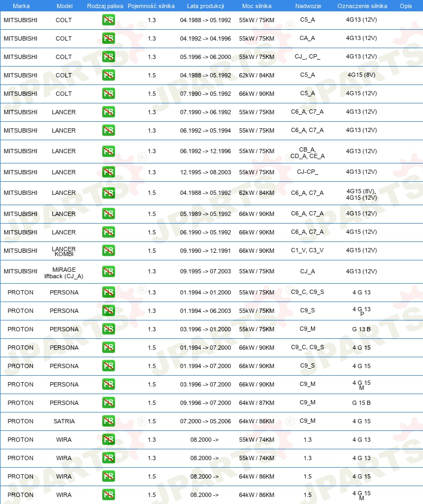Select petrol icon in LANCER 62kW row
Viewport: 423px width, 504px height.
tap(109, 193)
